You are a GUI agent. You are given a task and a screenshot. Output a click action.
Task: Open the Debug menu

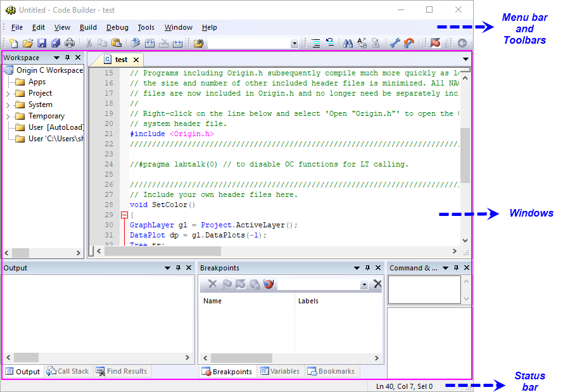[x=117, y=27]
